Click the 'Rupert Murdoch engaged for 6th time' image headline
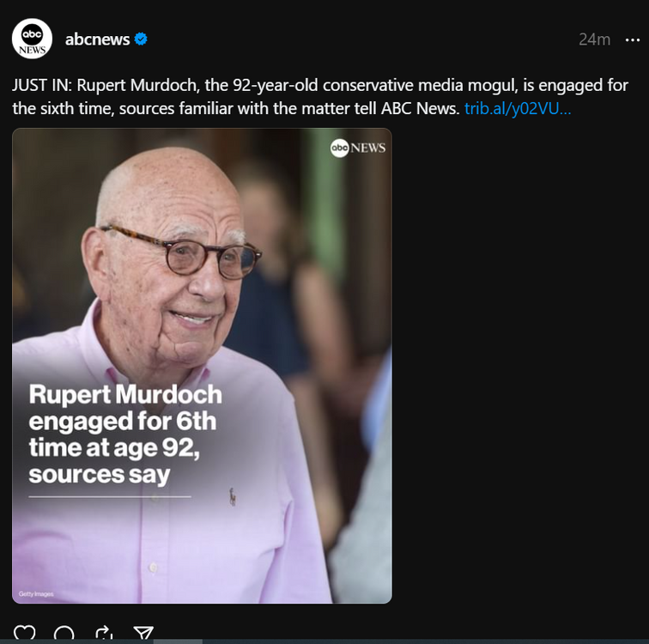 [125, 434]
